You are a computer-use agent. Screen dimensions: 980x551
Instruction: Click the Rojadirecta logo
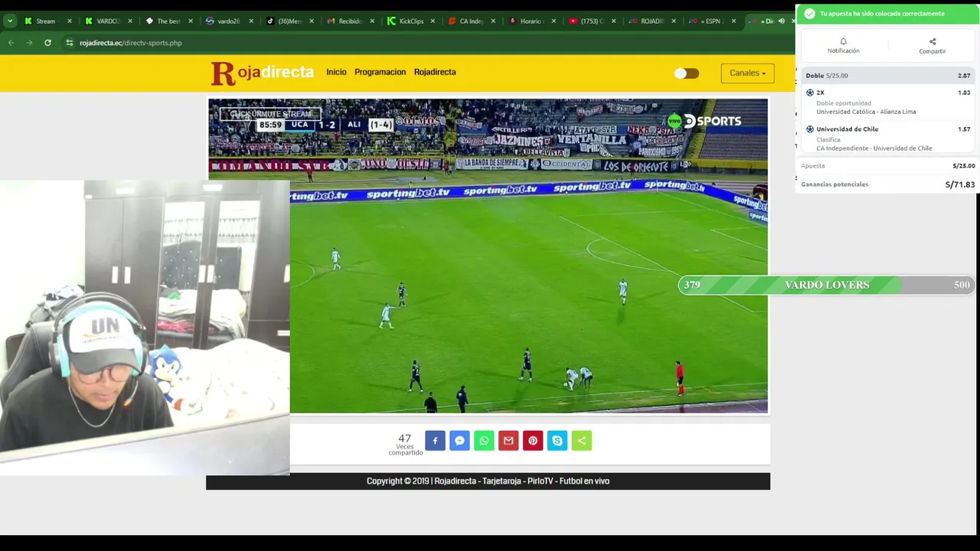[x=263, y=73]
